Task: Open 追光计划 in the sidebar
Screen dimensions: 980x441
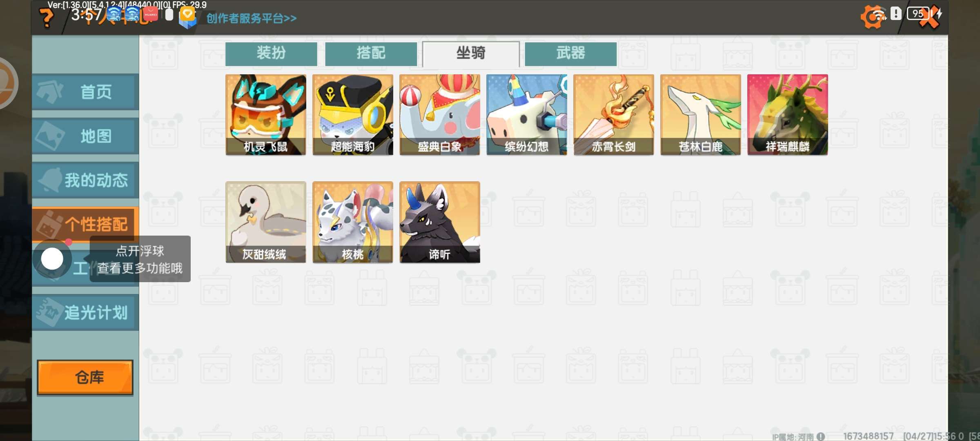Action: [x=85, y=313]
